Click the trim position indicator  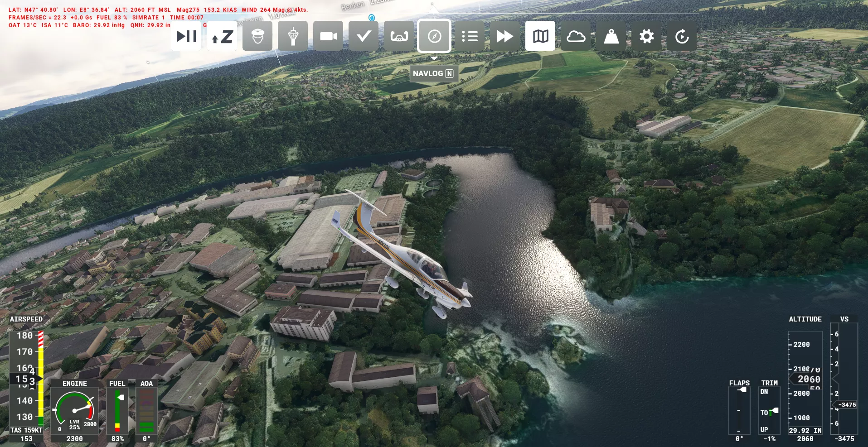(x=769, y=411)
